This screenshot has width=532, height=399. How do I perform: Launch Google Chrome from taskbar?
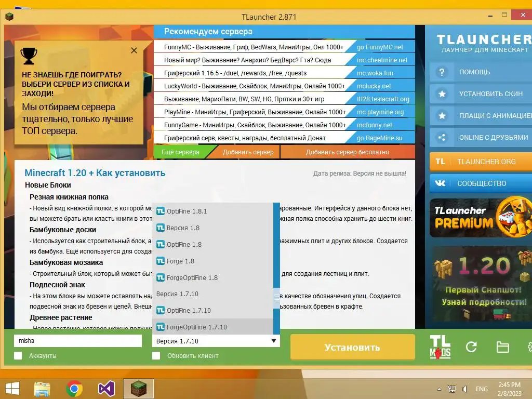tap(74, 389)
